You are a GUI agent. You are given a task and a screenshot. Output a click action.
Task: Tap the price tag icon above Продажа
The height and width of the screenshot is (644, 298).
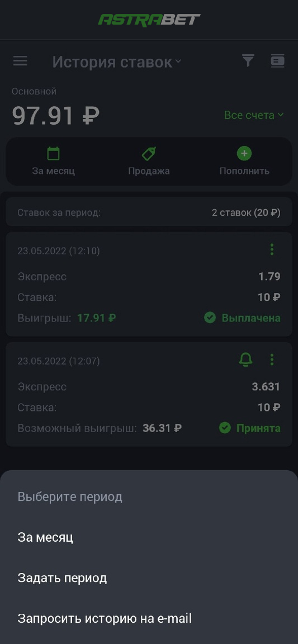pyautogui.click(x=149, y=154)
